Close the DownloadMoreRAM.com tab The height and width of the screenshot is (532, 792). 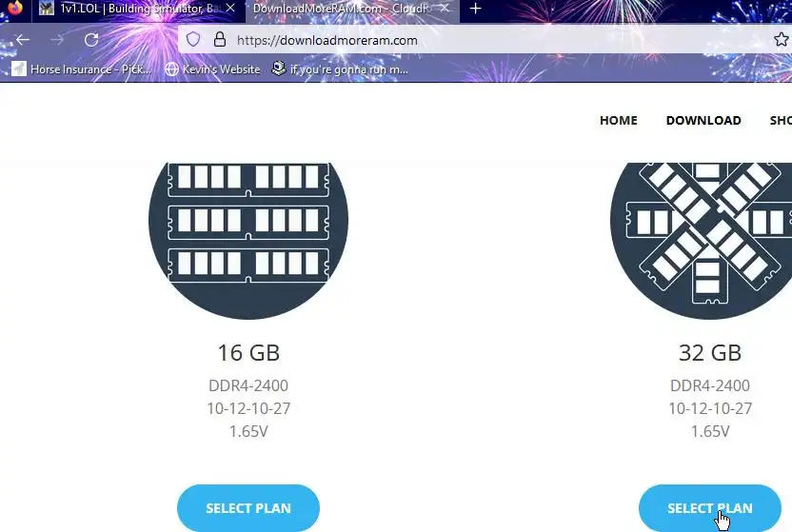(x=445, y=8)
